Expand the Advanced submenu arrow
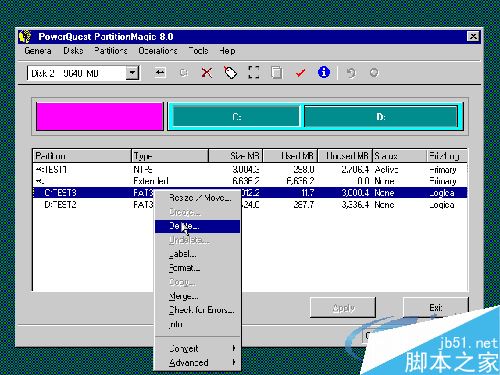500x375 pixels. 234,362
